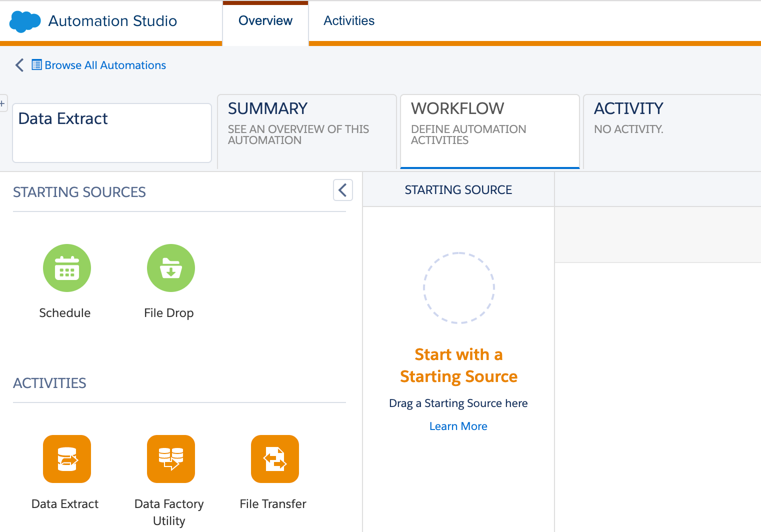
Task: Click the Data Factory Utility label
Action: [169, 512]
